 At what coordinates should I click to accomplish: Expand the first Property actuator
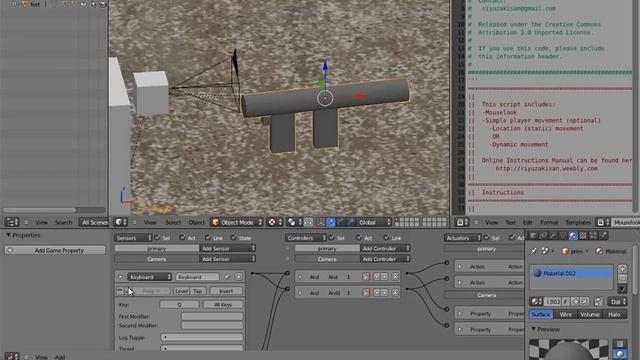pos(460,314)
